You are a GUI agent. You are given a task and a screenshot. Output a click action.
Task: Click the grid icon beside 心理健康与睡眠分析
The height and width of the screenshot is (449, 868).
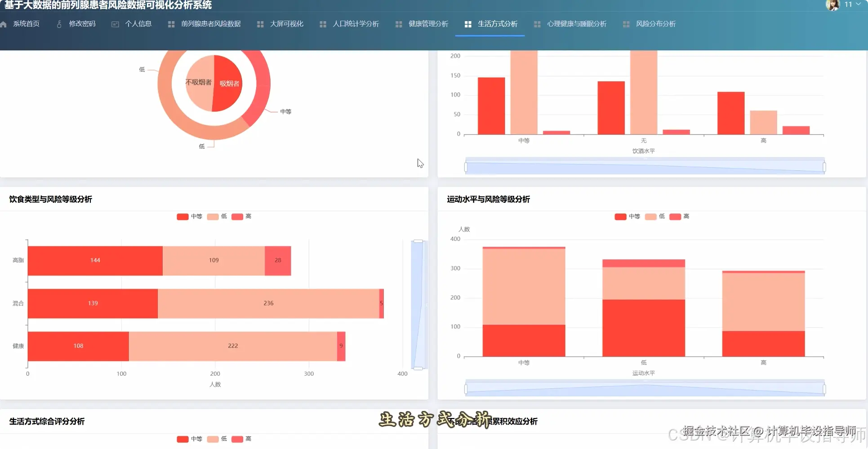(537, 24)
